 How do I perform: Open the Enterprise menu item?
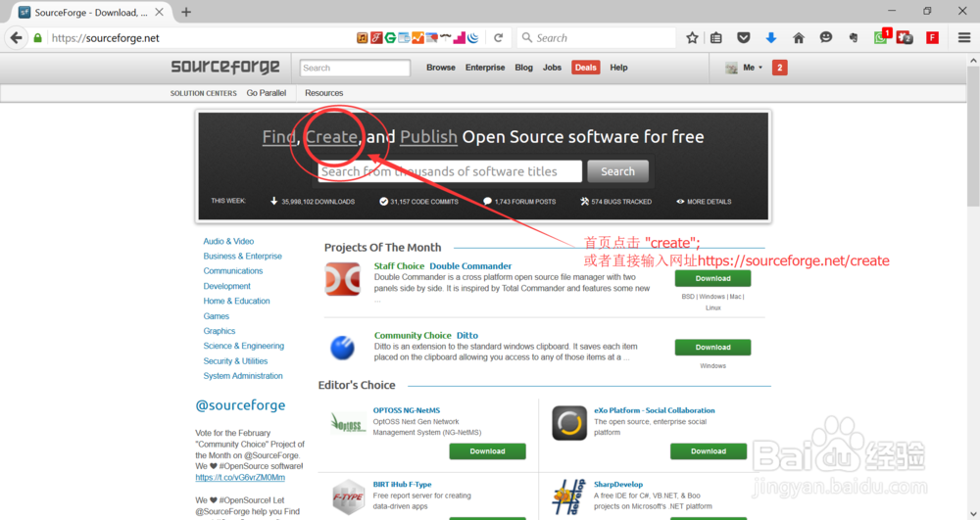tap(485, 68)
